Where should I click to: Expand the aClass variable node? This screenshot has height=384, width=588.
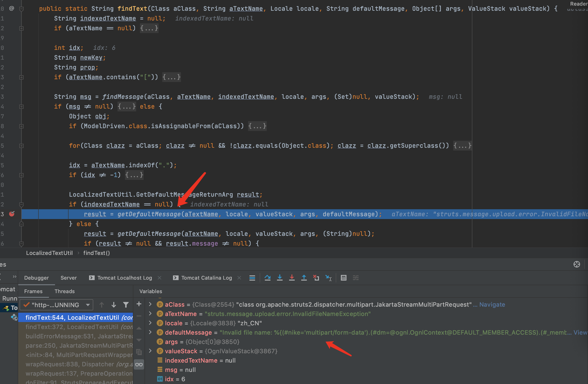[x=150, y=304]
